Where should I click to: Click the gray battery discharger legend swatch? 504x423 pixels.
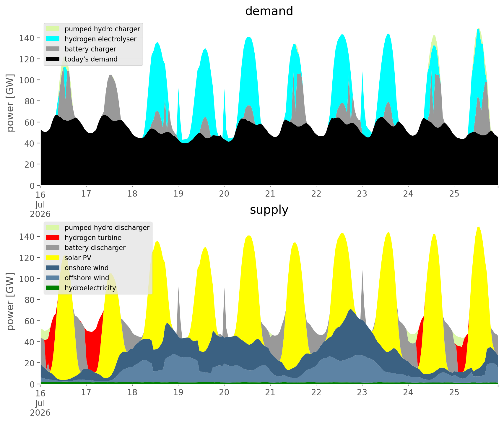(x=53, y=248)
